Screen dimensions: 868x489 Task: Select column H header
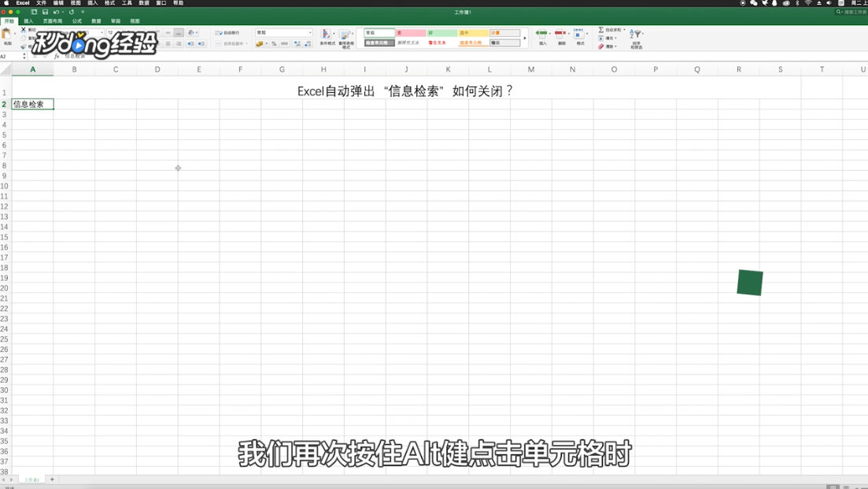coord(323,69)
